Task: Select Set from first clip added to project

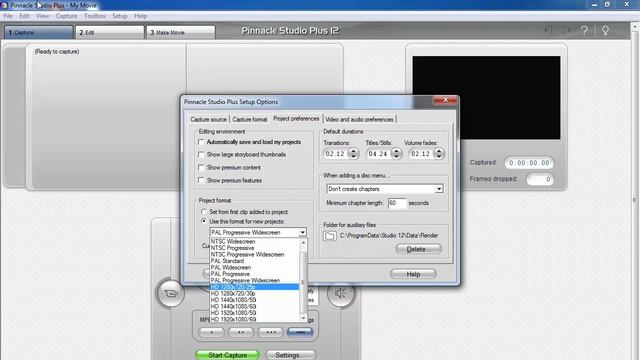Action: tap(204, 212)
